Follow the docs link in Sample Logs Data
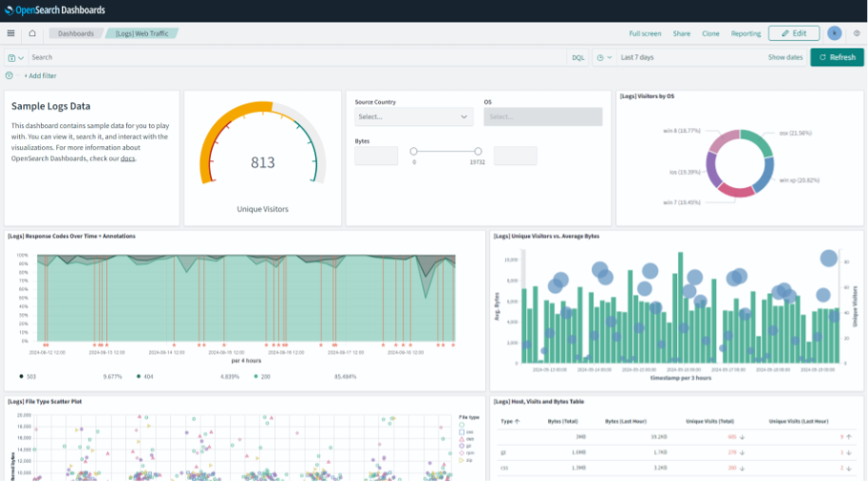 tap(128, 158)
